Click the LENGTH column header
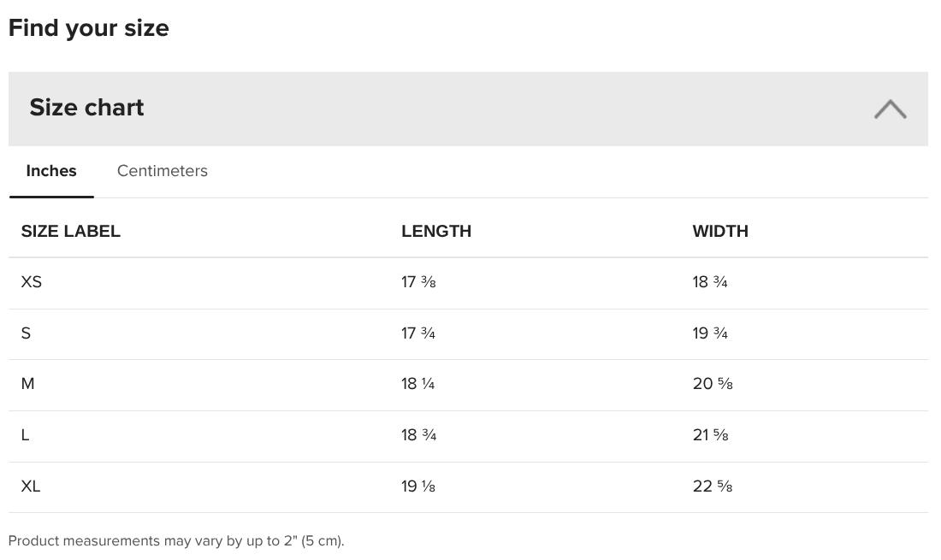The image size is (941, 560). pyautogui.click(x=436, y=231)
